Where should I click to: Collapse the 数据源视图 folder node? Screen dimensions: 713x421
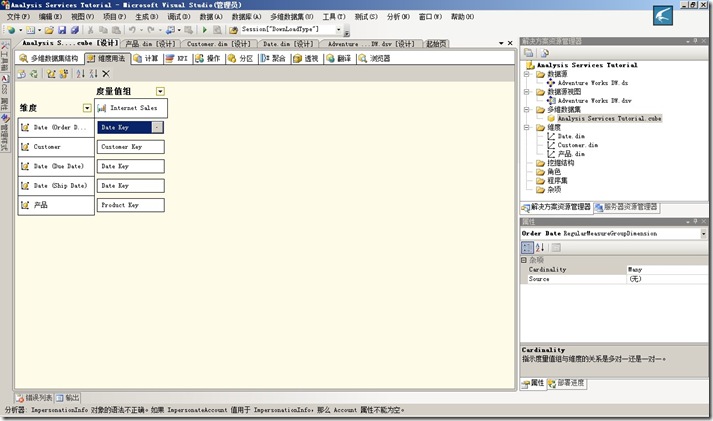527,92
